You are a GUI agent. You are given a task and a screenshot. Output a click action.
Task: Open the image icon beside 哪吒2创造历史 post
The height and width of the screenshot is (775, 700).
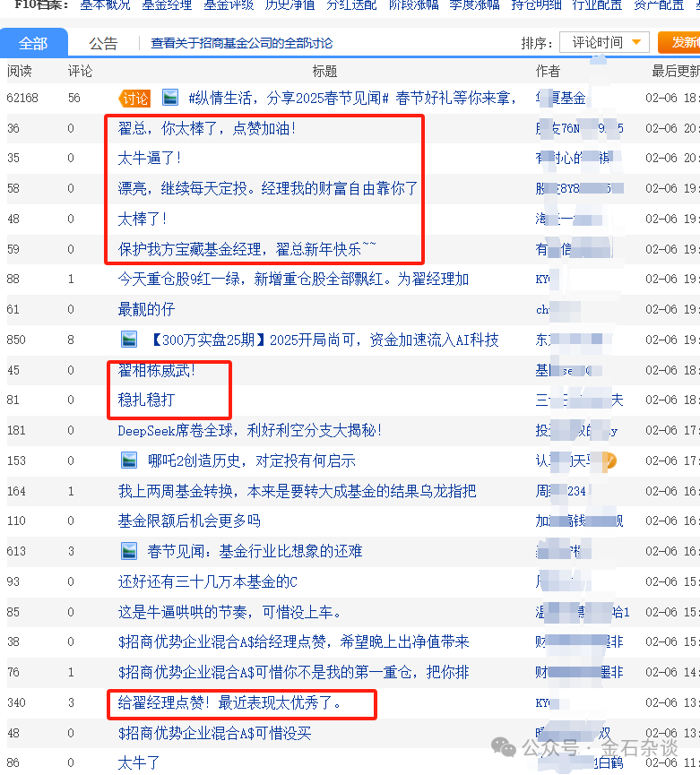129,461
